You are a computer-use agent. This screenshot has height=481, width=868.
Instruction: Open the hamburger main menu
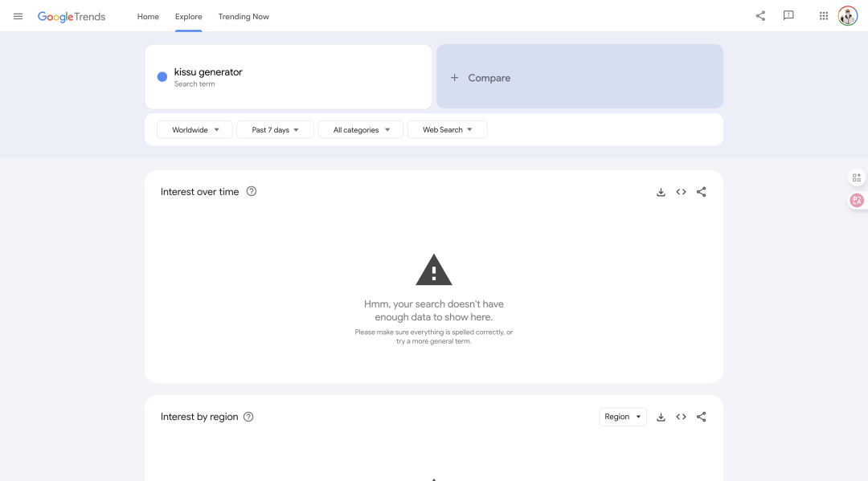click(x=18, y=17)
